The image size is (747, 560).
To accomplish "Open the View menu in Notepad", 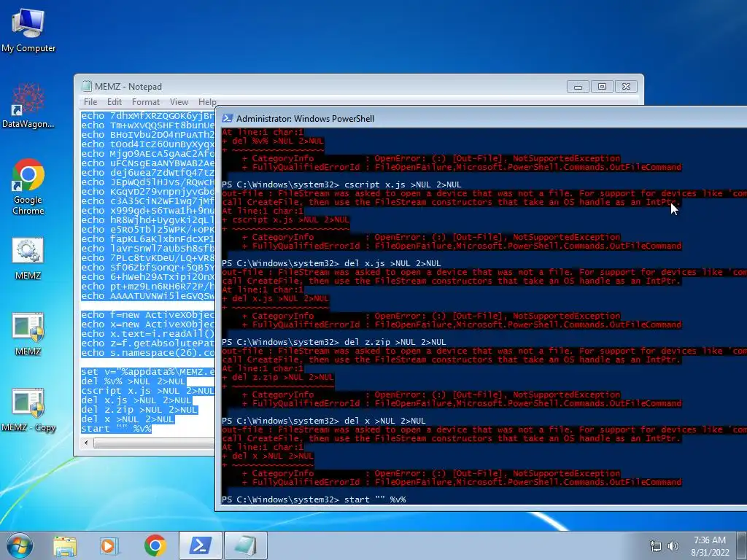I will pyautogui.click(x=179, y=102).
